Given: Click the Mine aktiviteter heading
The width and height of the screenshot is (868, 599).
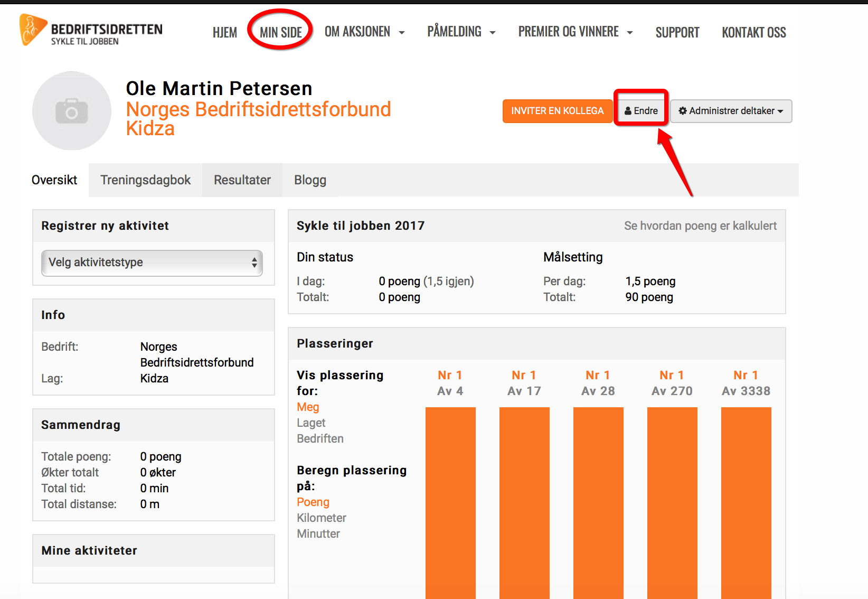Looking at the screenshot, I should coord(89,550).
